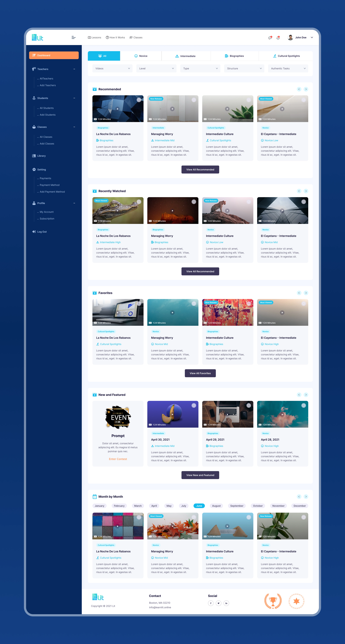Expand the John Doe account chevron
Image resolution: width=345 pixels, height=644 pixels.
(x=312, y=37)
